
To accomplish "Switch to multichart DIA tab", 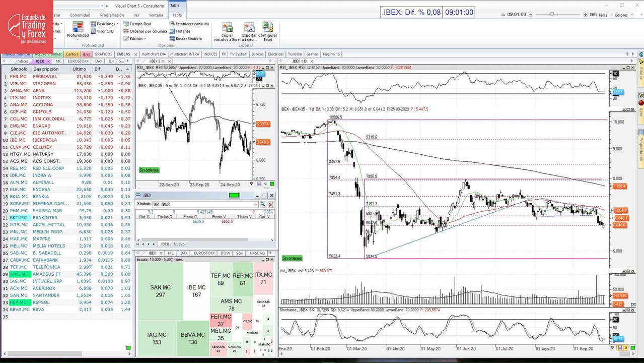I will (x=154, y=54).
